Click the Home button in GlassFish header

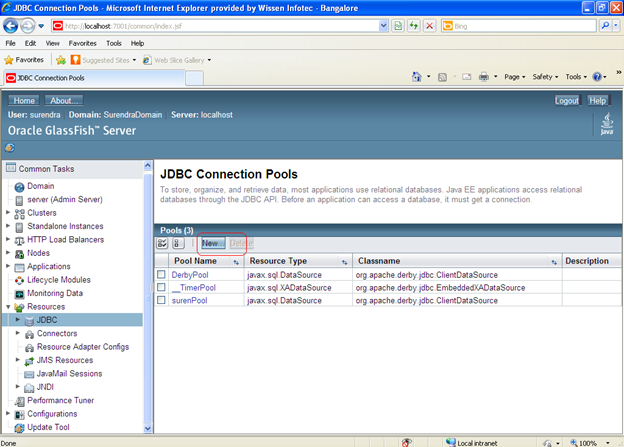(x=24, y=101)
